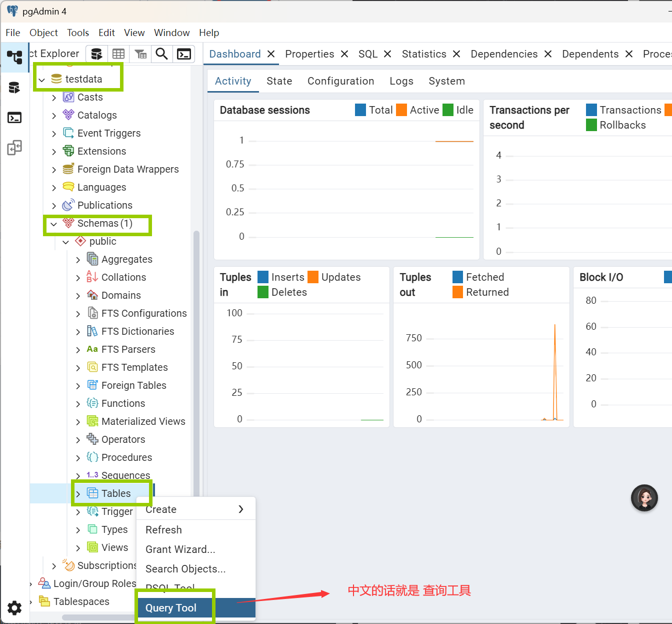Open the State sub-tab

(279, 81)
